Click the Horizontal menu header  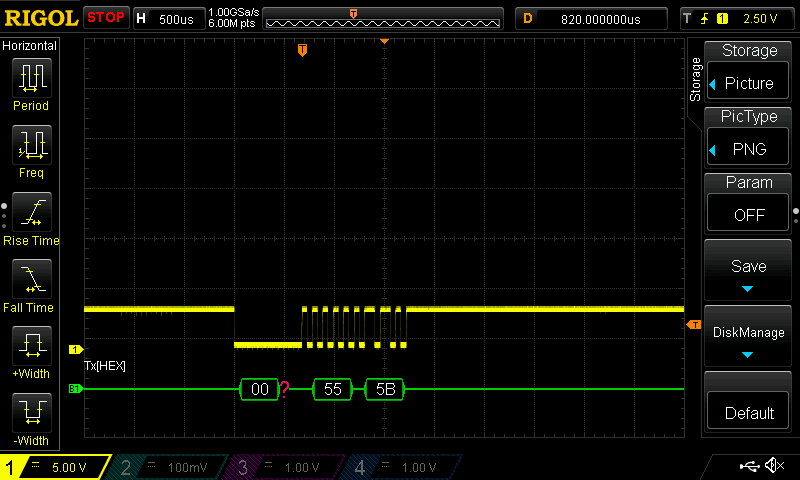pyautogui.click(x=30, y=46)
